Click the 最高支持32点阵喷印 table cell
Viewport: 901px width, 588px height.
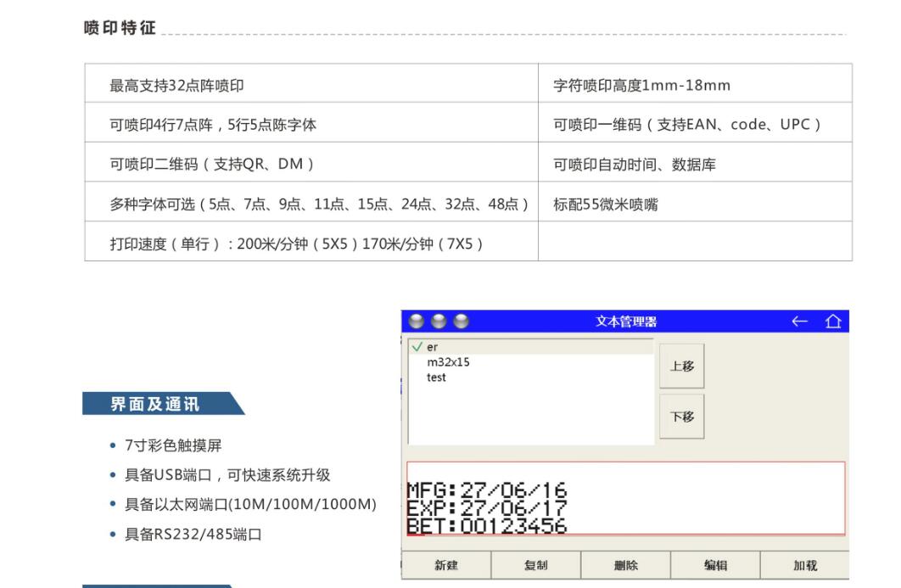(x=311, y=83)
